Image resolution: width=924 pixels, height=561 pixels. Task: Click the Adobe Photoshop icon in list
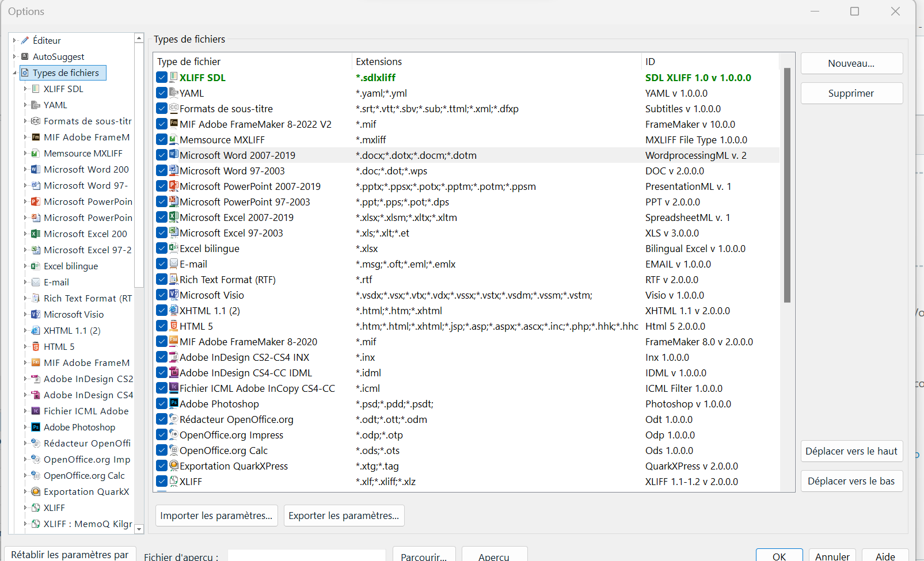(x=174, y=403)
